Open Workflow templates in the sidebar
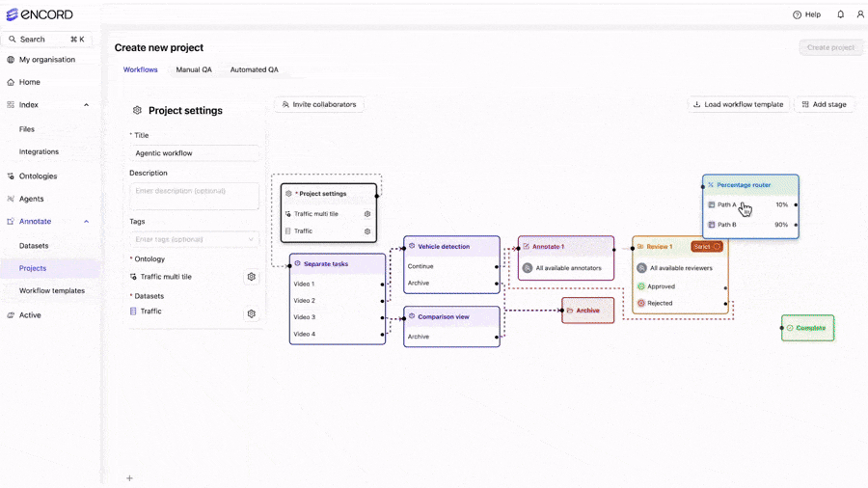868x488 pixels. point(52,290)
